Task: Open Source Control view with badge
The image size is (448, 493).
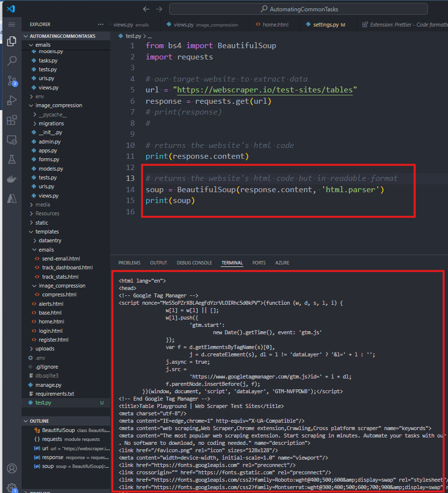Action: tap(12, 81)
